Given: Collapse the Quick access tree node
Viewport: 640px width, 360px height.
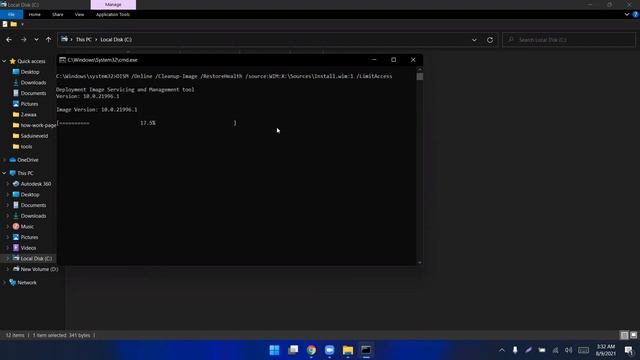Looking at the screenshot, I should tap(4, 61).
